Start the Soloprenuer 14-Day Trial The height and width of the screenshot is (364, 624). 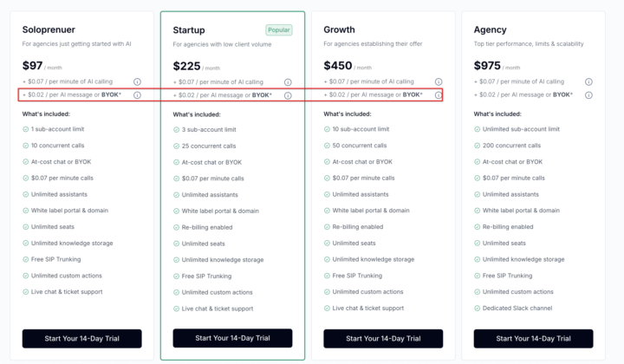point(81,338)
